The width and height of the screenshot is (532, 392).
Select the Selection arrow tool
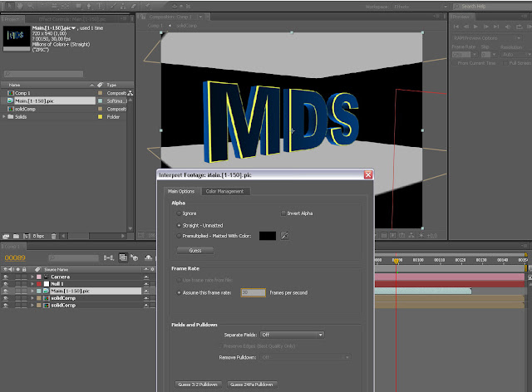[9, 6]
